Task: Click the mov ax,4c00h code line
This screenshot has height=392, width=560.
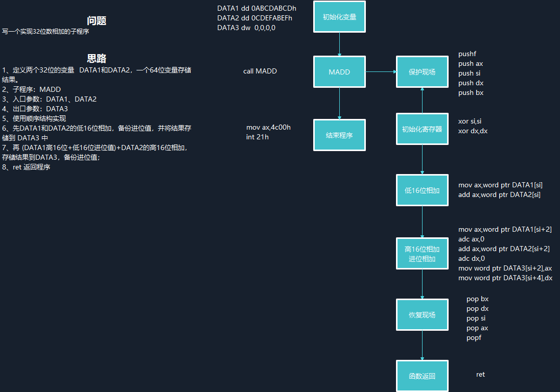Action: (269, 127)
